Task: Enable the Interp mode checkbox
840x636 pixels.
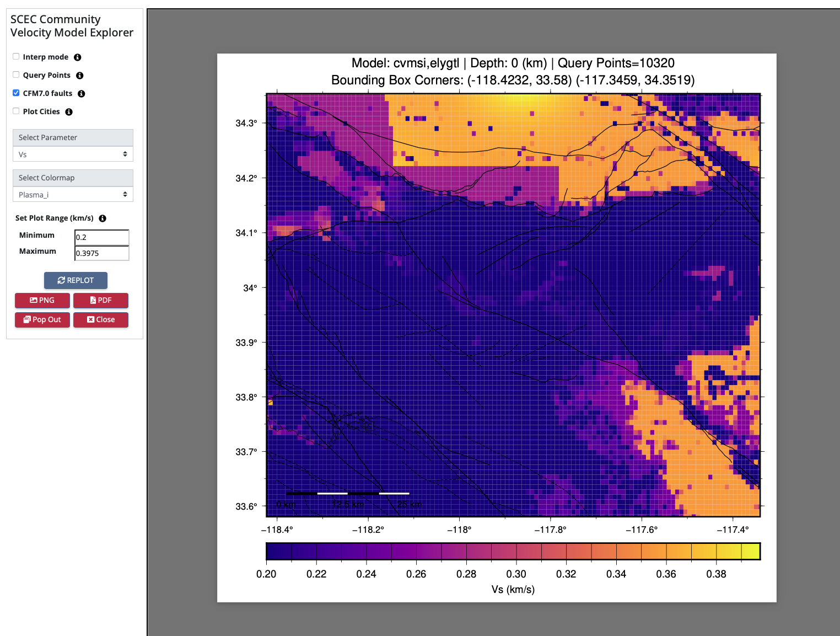Action: coord(16,57)
